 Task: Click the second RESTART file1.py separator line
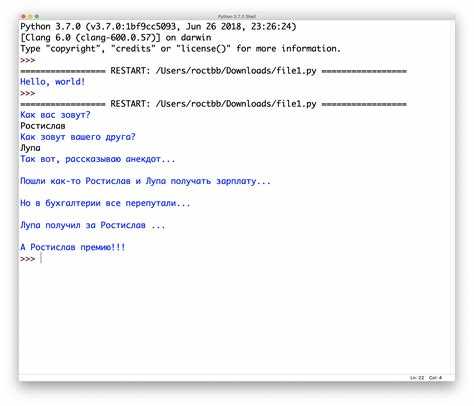pyautogui.click(x=213, y=104)
